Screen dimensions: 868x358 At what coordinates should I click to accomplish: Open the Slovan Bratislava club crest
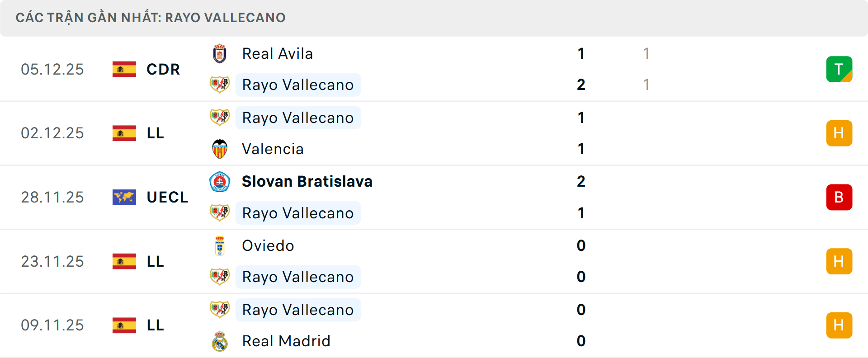click(220, 181)
